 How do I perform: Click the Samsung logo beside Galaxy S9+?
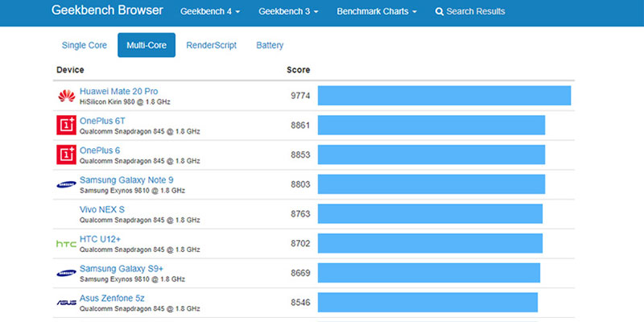point(67,273)
